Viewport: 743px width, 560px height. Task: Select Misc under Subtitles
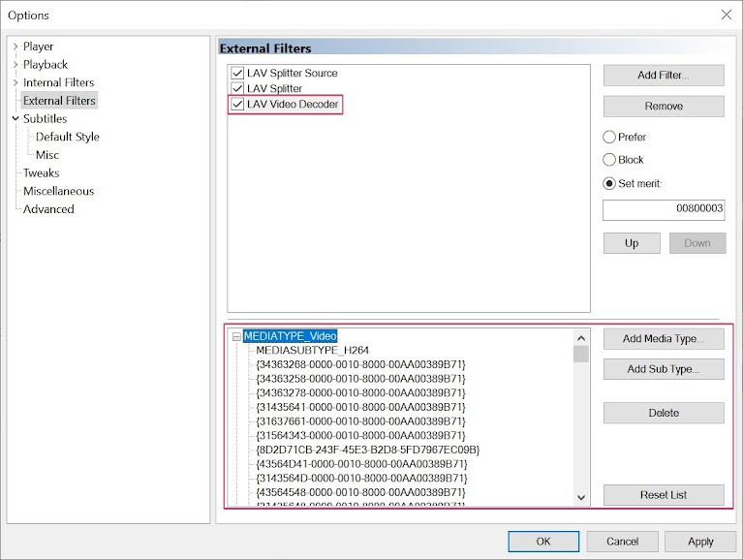pos(47,155)
